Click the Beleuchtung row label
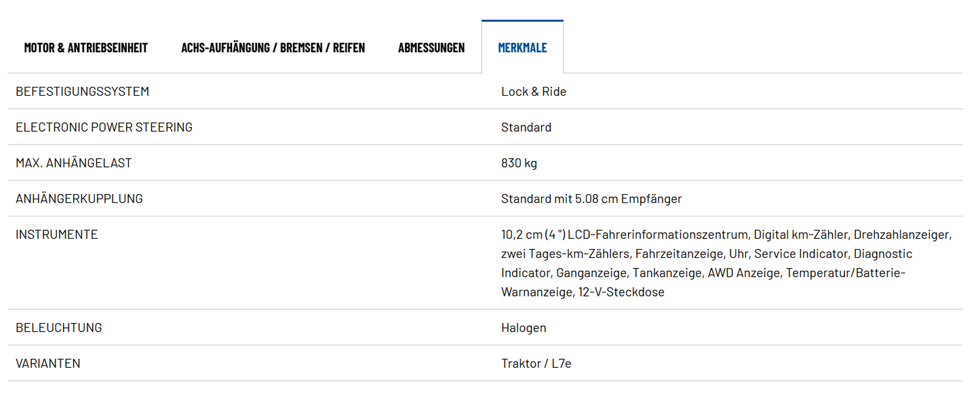Viewport: 980px width, 399px height. click(x=58, y=328)
